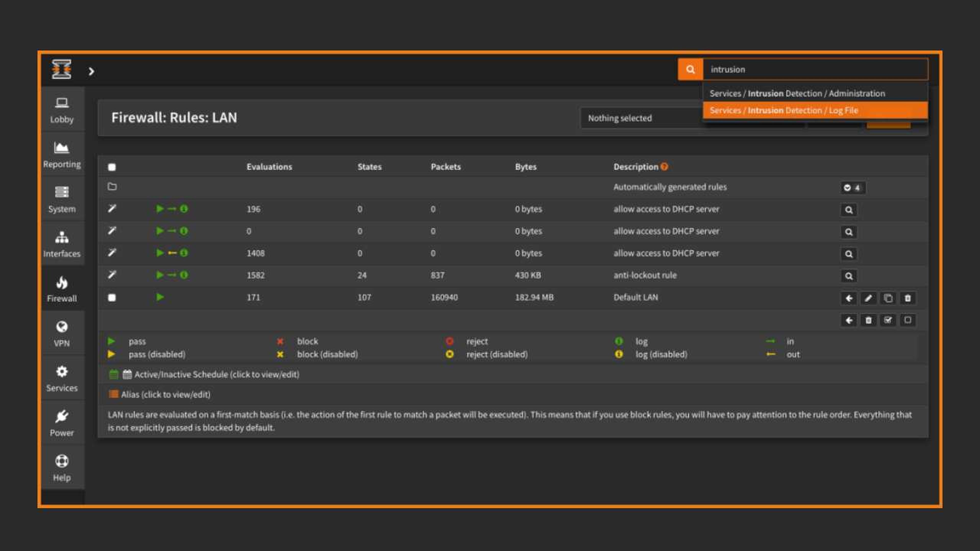Viewport: 980px width, 551px height.
Task: Inspect the anti-lockout rule with magnifier
Action: tap(849, 276)
